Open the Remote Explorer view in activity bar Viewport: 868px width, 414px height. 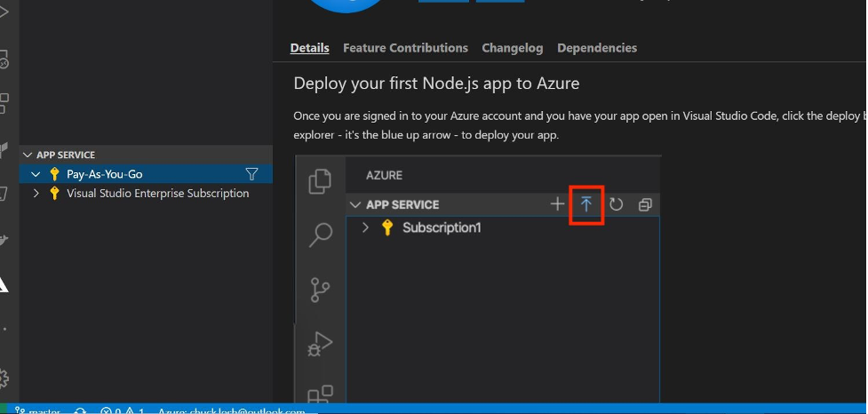coord(4,59)
